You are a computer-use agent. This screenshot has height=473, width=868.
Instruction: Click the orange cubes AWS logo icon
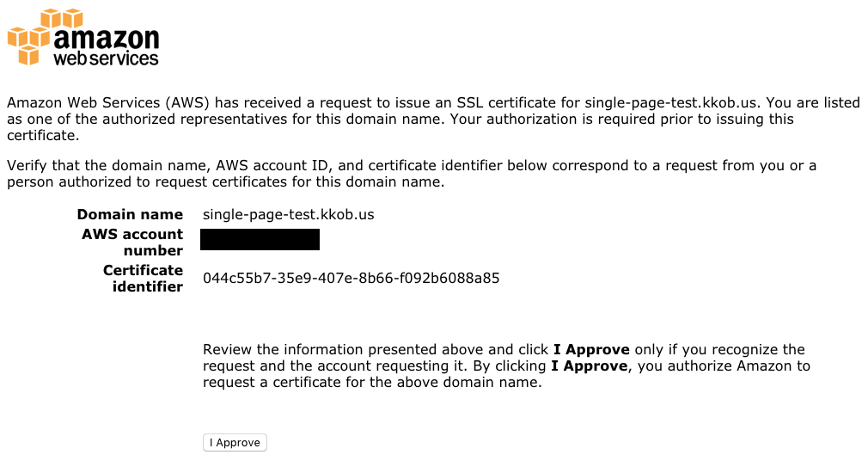(30, 37)
